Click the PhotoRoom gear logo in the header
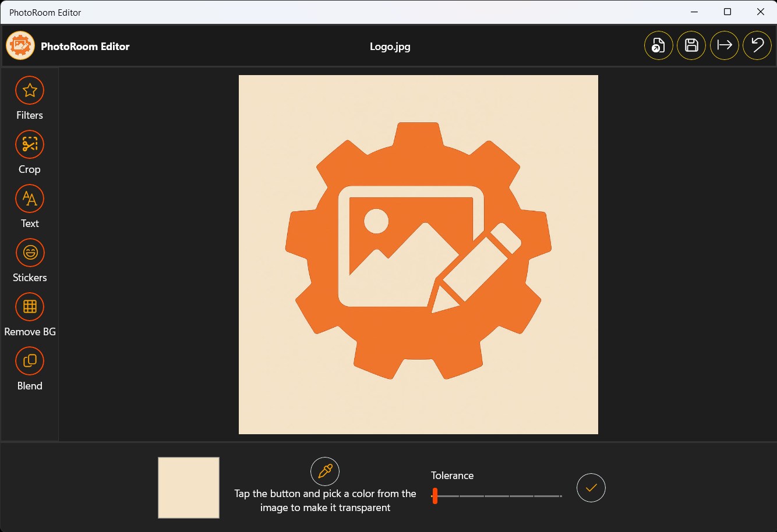This screenshot has width=777, height=532. pos(20,45)
